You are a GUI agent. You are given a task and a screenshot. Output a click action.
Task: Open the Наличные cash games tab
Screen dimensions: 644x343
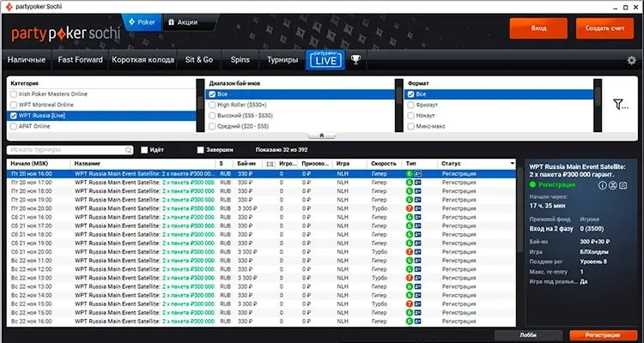tap(27, 60)
